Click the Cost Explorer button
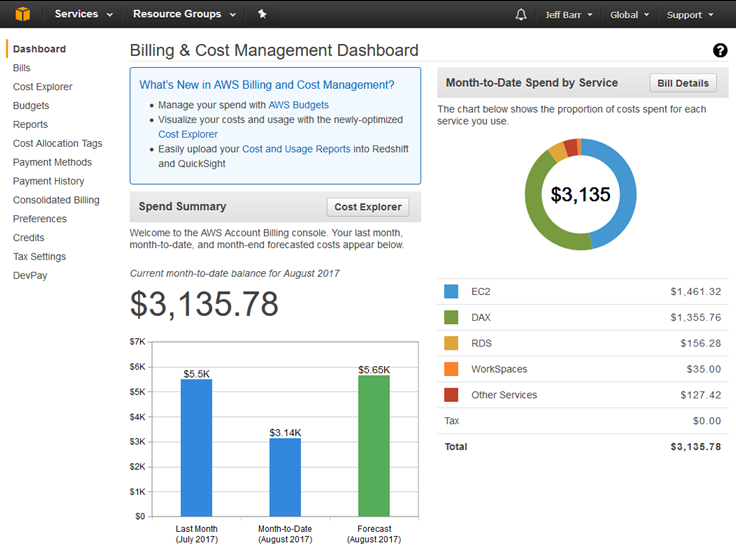 click(368, 207)
